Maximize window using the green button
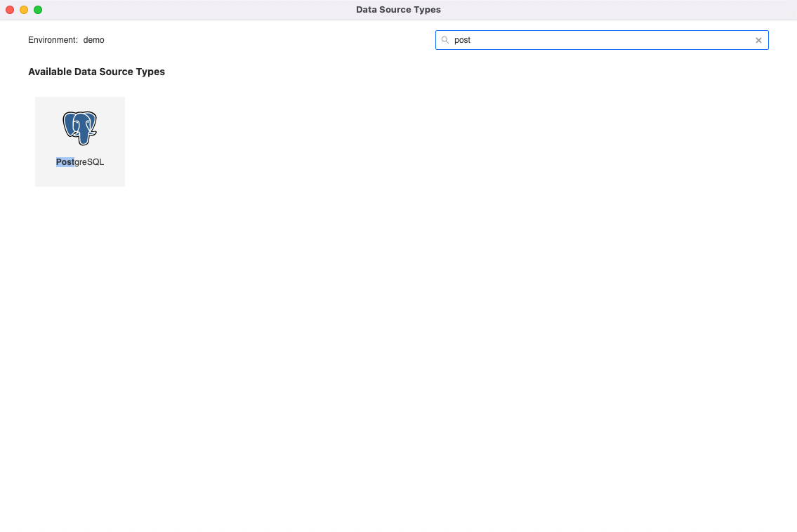 tap(38, 10)
